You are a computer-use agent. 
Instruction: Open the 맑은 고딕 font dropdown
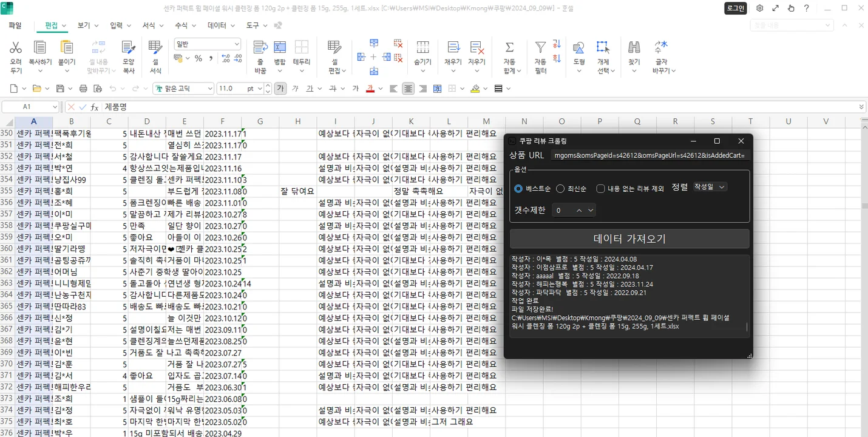pyautogui.click(x=209, y=89)
